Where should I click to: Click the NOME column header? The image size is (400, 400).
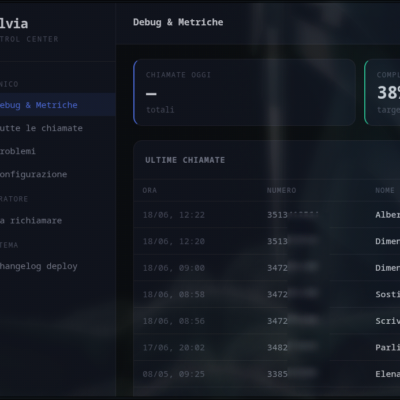coord(385,190)
